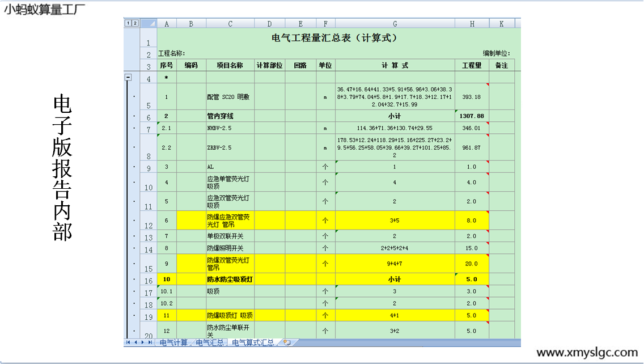
Task: Switch to the 电气汇总 sheet tab
Action: (x=210, y=342)
